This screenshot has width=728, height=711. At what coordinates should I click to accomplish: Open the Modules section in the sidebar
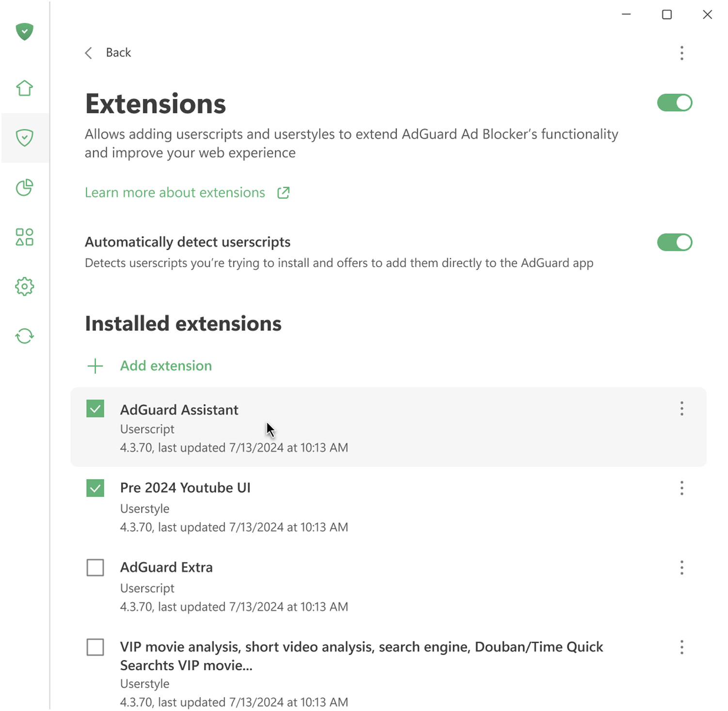(24, 237)
